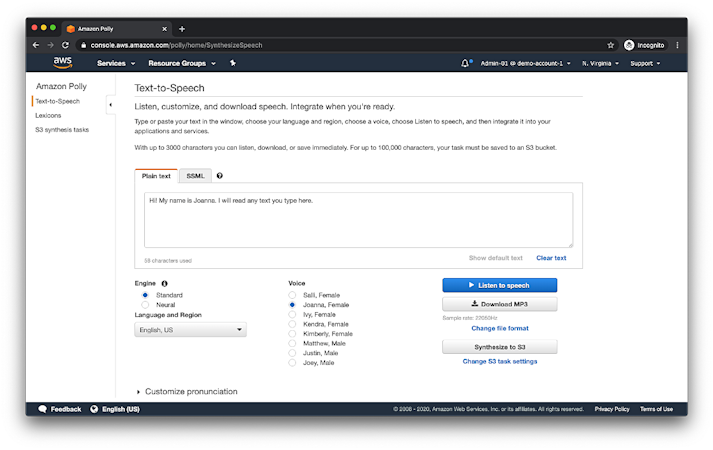713x450 pixels.
Task: Switch to the Plain text tab
Action: pyautogui.click(x=156, y=176)
